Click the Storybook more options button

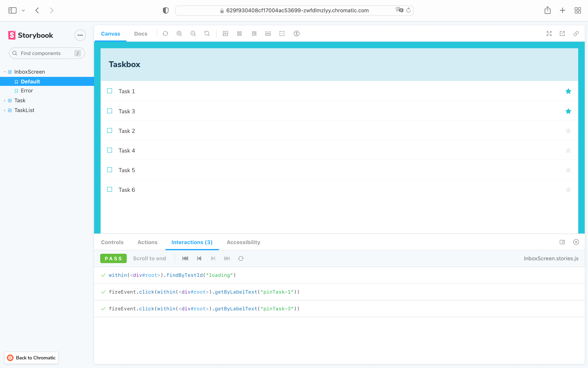[80, 35]
